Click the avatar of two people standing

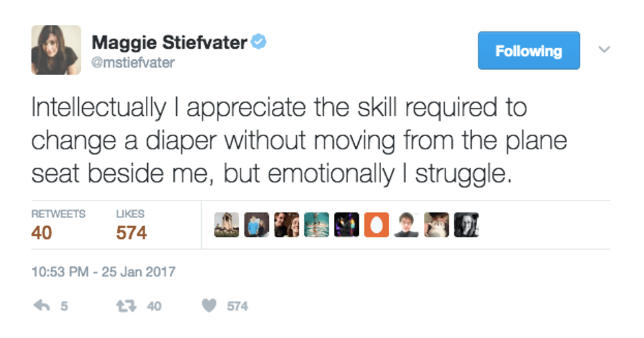tap(256, 225)
